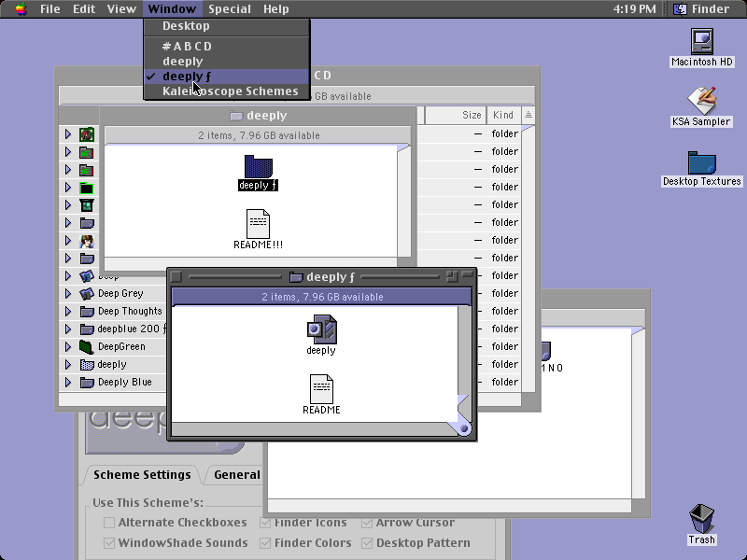Click the sort order icon beside Kind column
This screenshot has height=560, width=747.
[x=529, y=115]
